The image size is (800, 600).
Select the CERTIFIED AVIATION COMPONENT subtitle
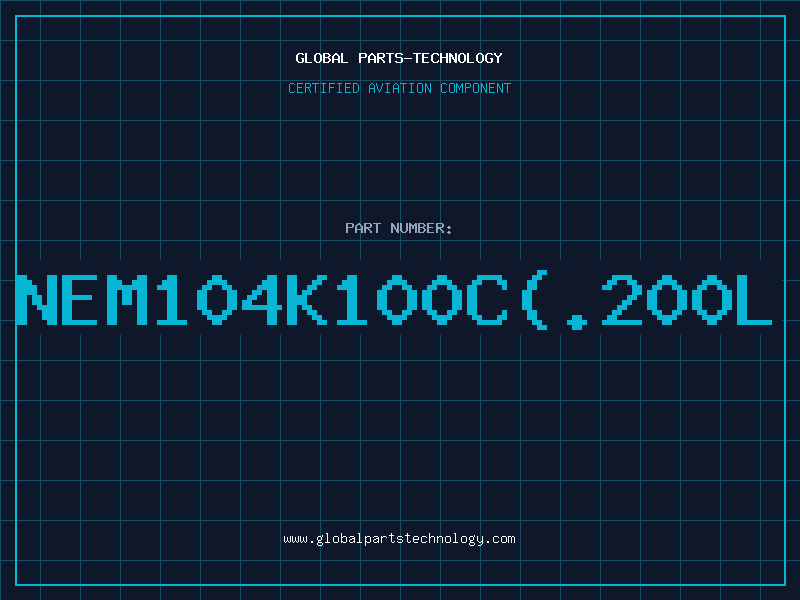tap(399, 88)
